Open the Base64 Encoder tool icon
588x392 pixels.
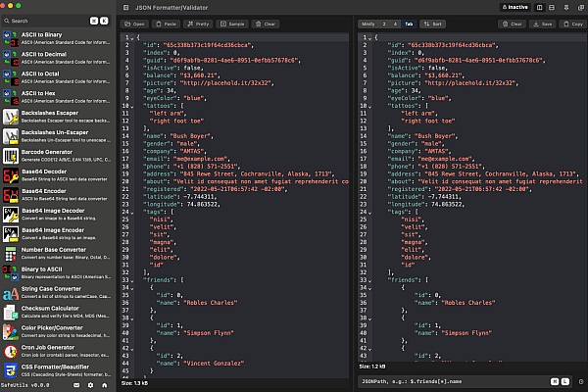[11, 194]
